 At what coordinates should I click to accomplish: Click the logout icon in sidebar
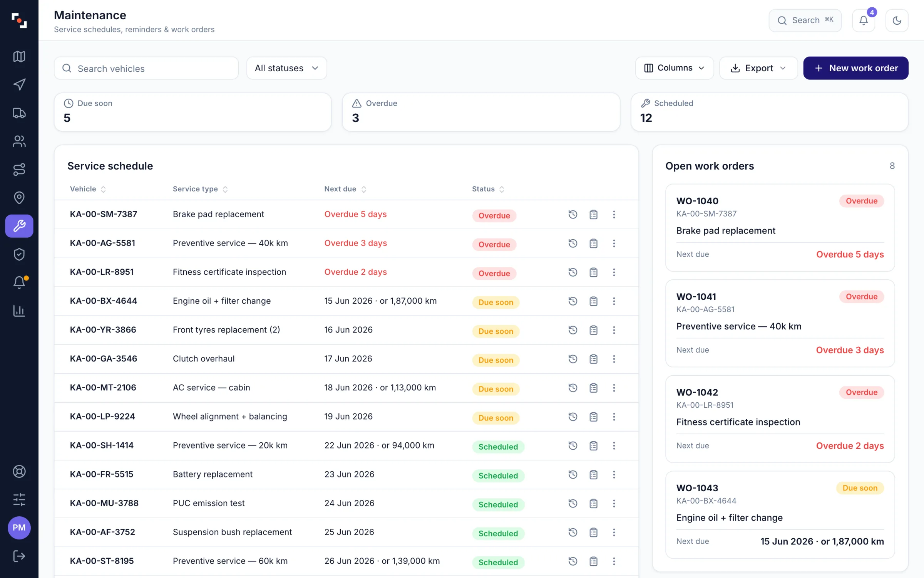click(x=19, y=556)
